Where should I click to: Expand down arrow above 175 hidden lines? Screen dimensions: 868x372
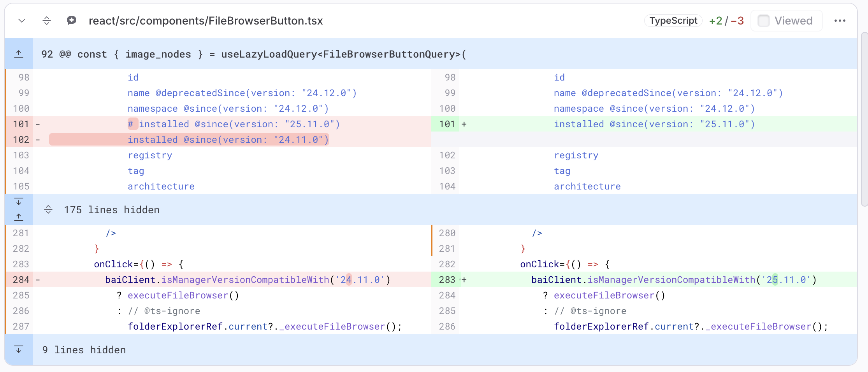coord(19,202)
